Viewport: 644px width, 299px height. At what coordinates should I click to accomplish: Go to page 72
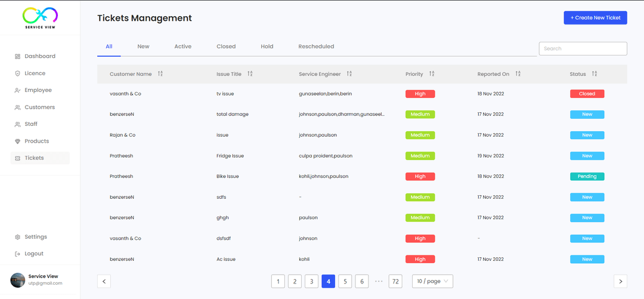[395, 281]
